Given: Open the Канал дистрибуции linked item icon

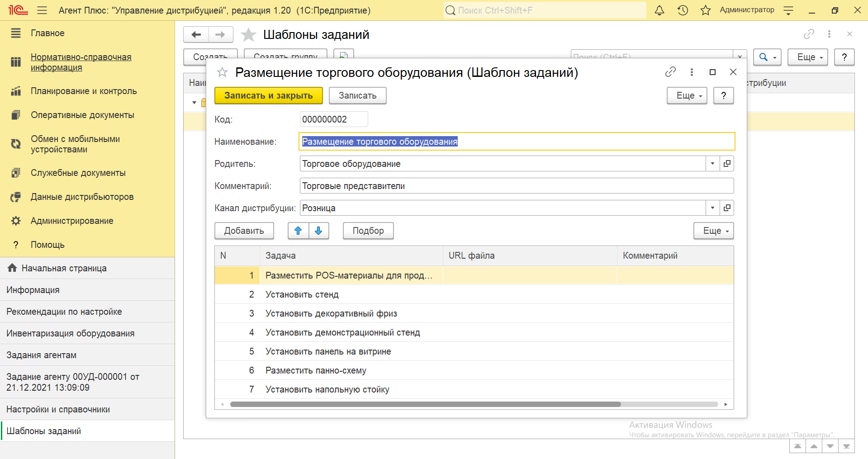Looking at the screenshot, I should pos(727,208).
